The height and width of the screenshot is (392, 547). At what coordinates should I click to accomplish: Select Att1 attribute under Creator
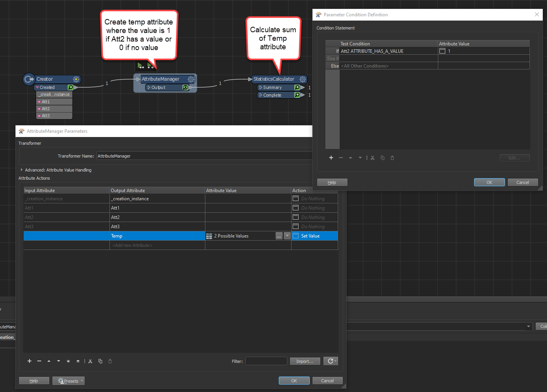point(54,102)
